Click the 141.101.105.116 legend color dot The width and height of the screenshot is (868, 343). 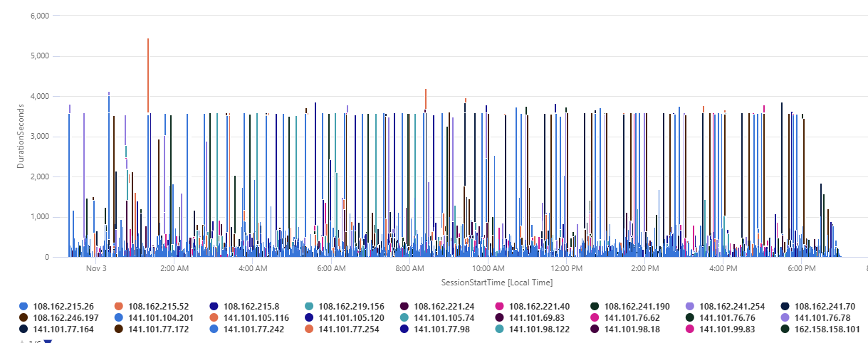(214, 317)
